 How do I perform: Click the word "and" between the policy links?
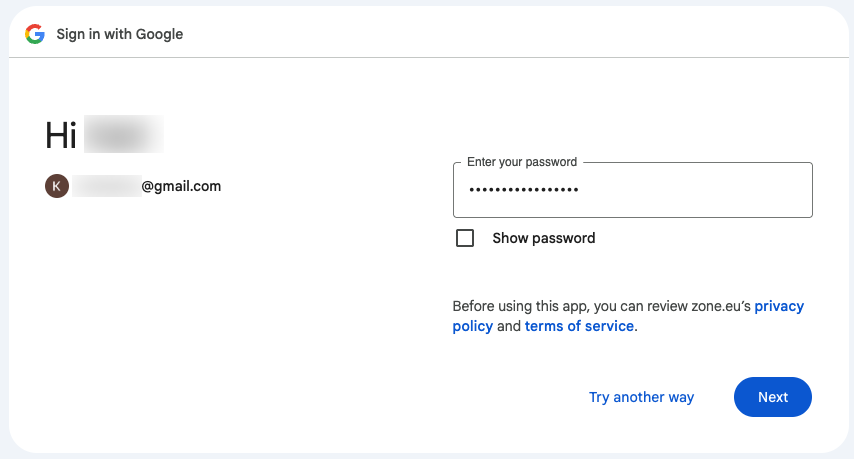(x=509, y=326)
